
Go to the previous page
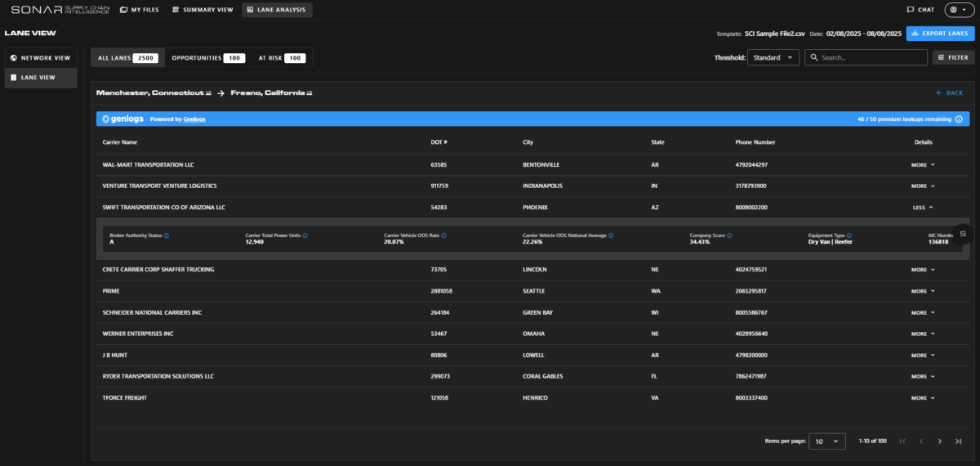921,441
